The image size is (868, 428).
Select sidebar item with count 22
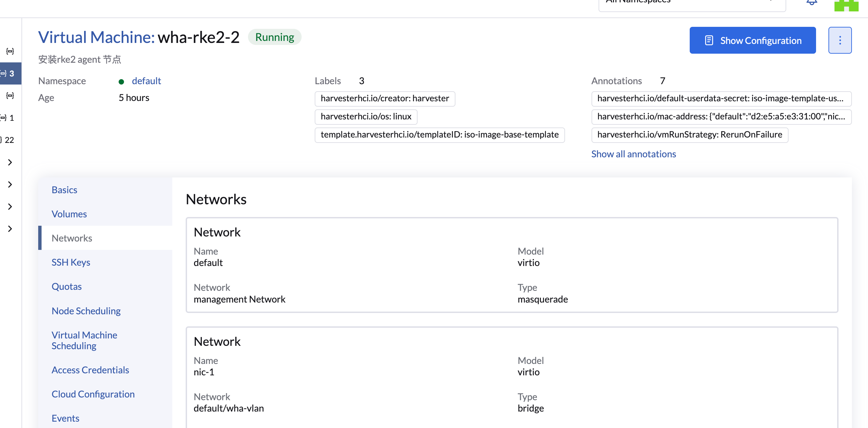point(9,140)
